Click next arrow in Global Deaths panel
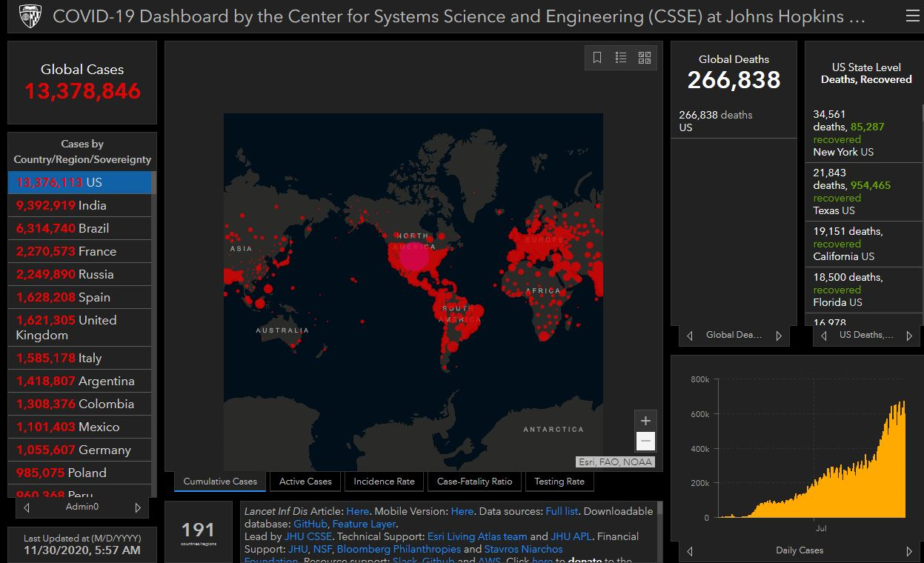924x563 pixels. point(779,336)
